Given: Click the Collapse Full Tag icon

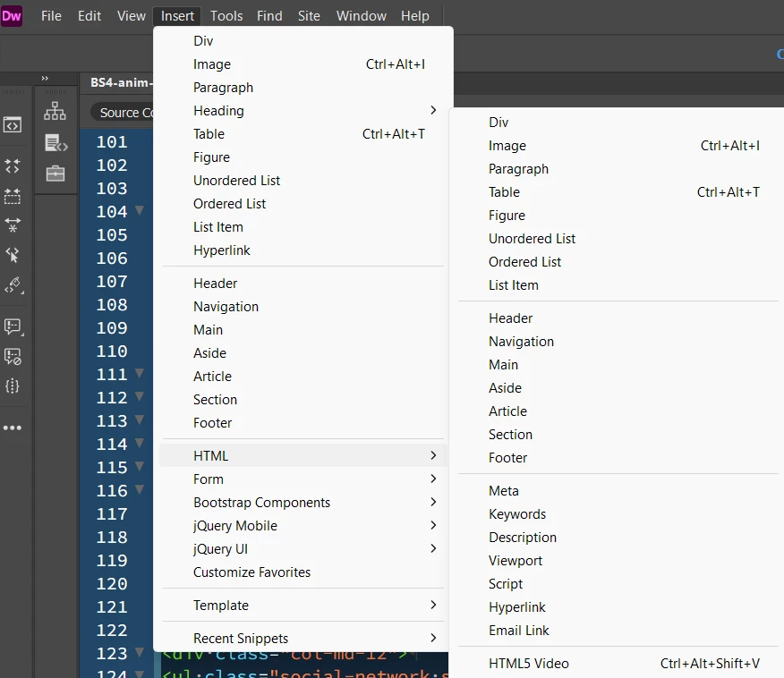Looking at the screenshot, I should click(x=12, y=165).
